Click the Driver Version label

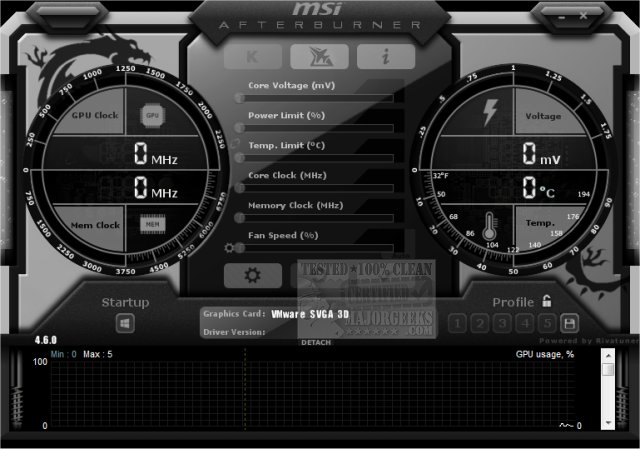point(234,332)
